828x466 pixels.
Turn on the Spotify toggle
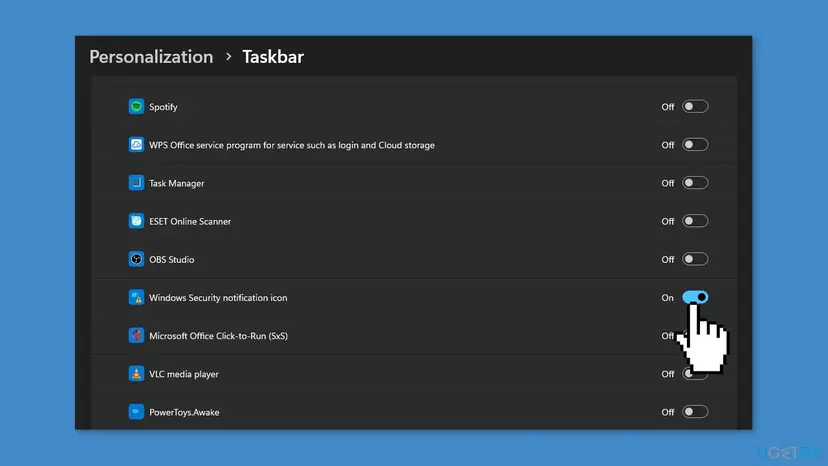coord(695,107)
